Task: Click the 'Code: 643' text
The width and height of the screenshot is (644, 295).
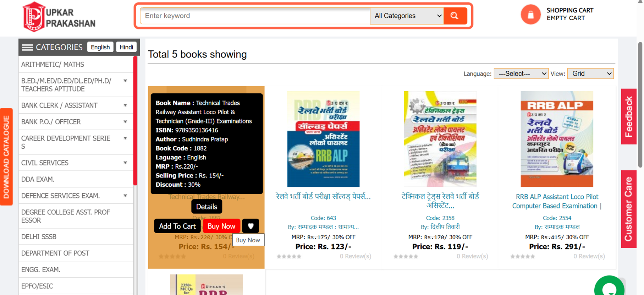Action: pos(323,218)
